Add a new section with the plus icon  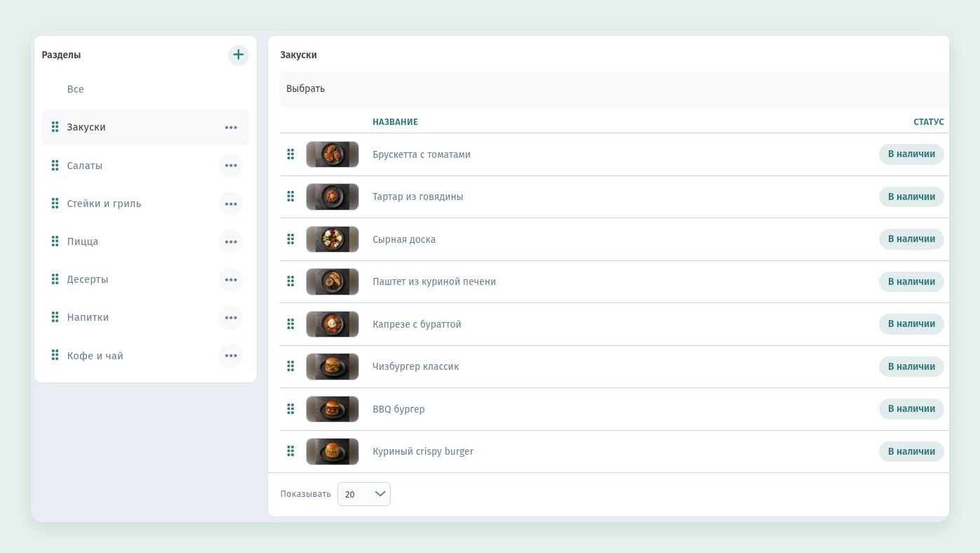pos(239,55)
